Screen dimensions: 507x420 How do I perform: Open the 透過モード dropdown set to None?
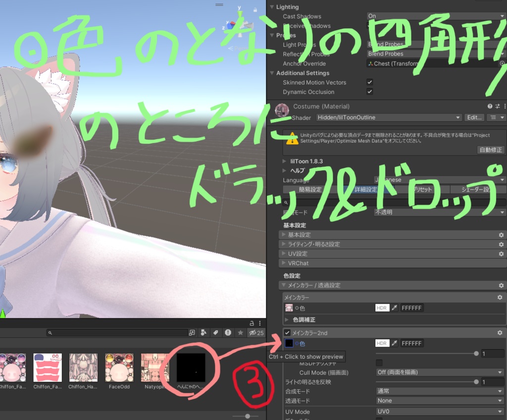click(440, 401)
